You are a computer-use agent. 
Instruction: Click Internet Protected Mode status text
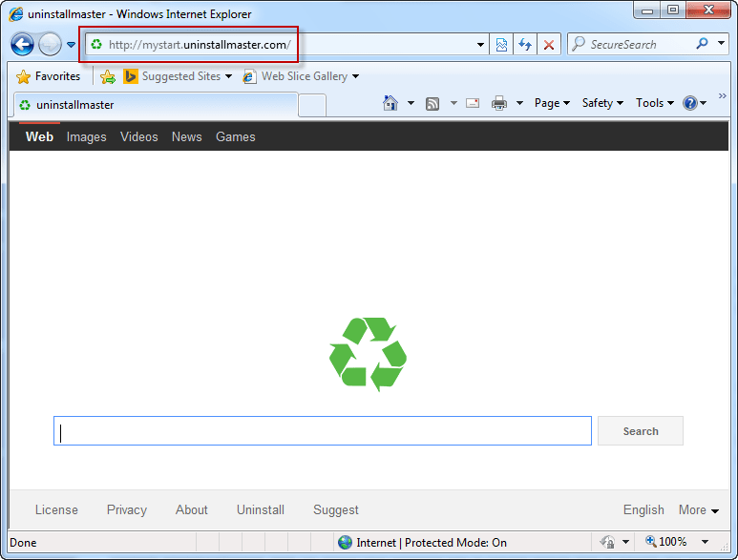432,543
